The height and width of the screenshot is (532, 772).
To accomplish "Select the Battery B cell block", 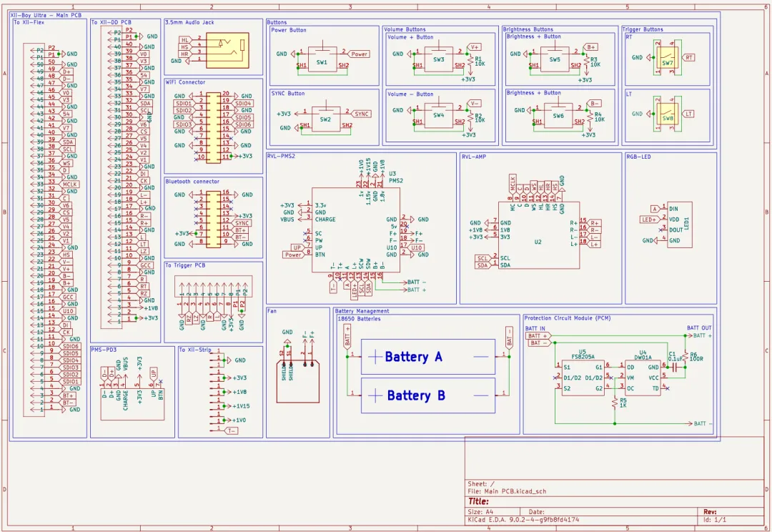I will coord(428,395).
